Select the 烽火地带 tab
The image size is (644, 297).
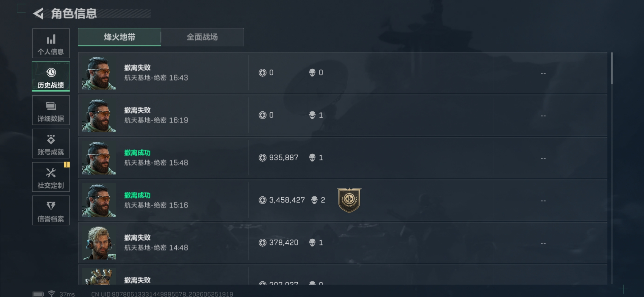tap(120, 37)
